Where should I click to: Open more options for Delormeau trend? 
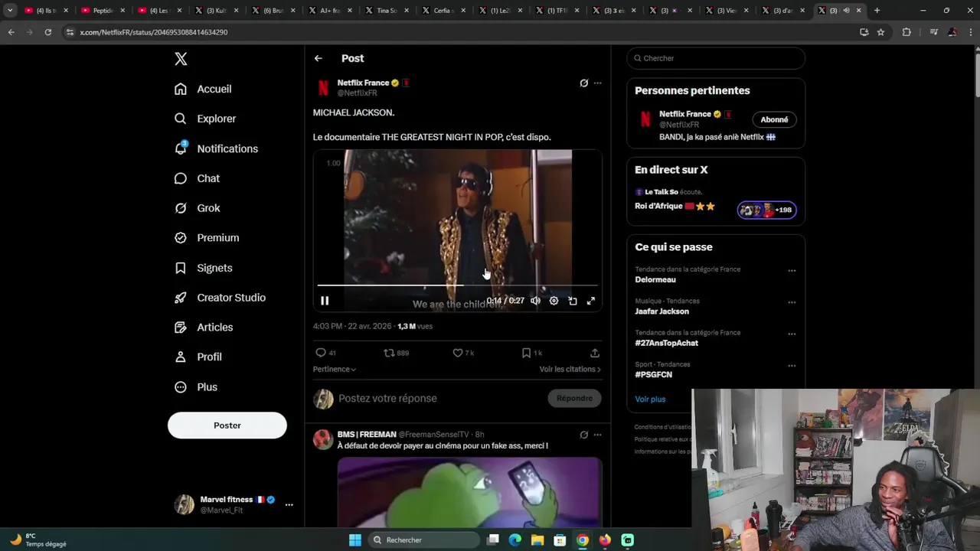coord(792,271)
